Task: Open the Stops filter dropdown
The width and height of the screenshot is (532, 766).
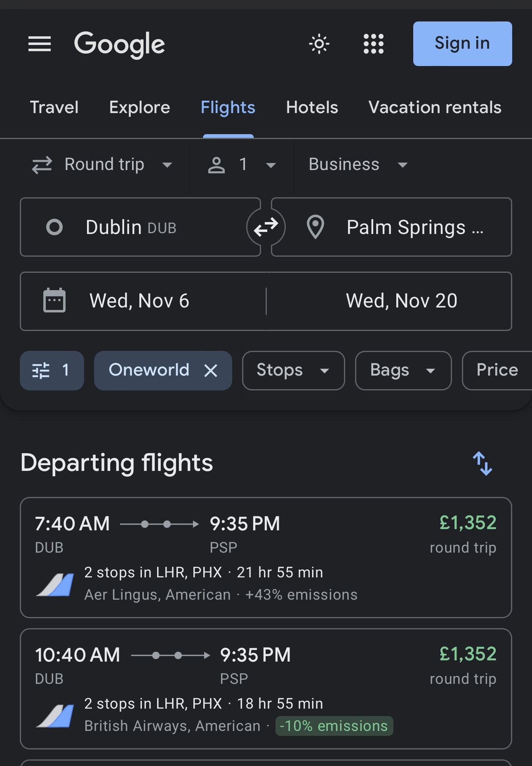Action: pyautogui.click(x=293, y=370)
